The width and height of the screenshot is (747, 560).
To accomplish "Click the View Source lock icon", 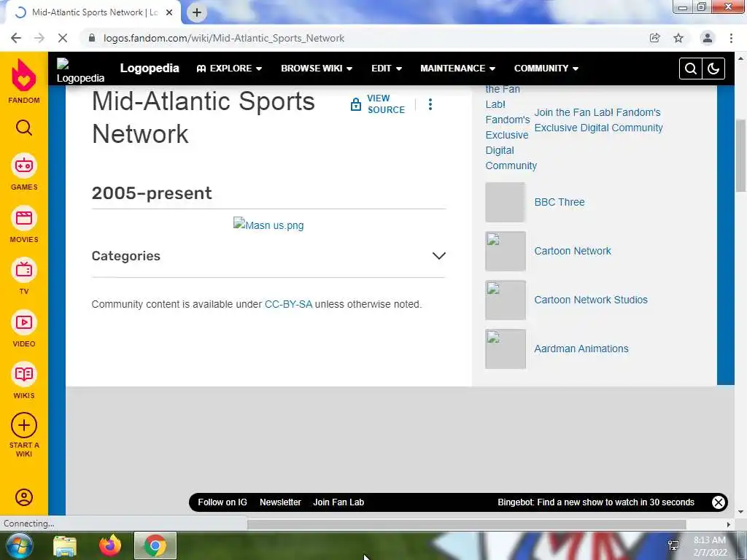I will tap(356, 104).
